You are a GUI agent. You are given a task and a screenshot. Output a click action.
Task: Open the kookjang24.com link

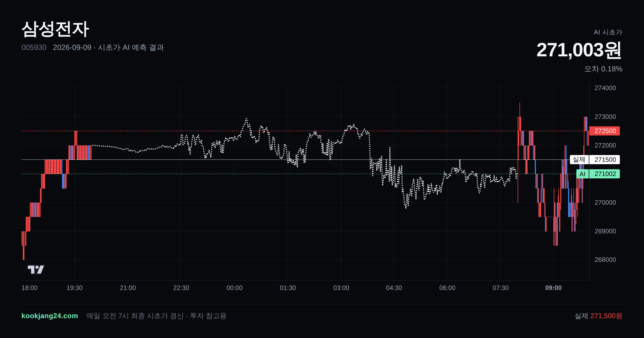pyautogui.click(x=50, y=316)
